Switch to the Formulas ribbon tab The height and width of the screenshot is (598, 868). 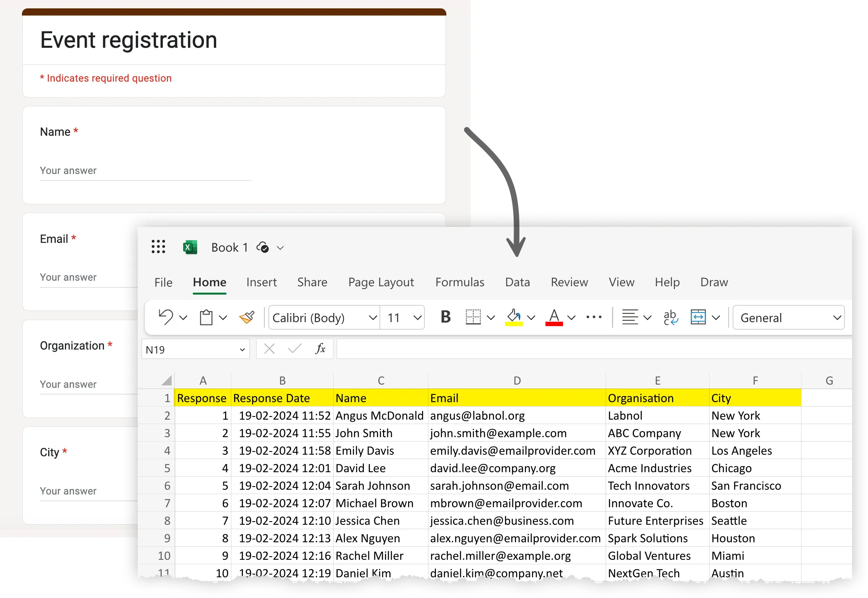point(460,282)
